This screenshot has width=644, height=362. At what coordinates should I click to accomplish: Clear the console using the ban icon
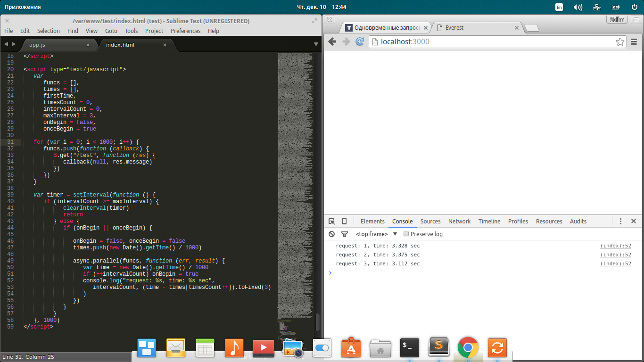(332, 234)
